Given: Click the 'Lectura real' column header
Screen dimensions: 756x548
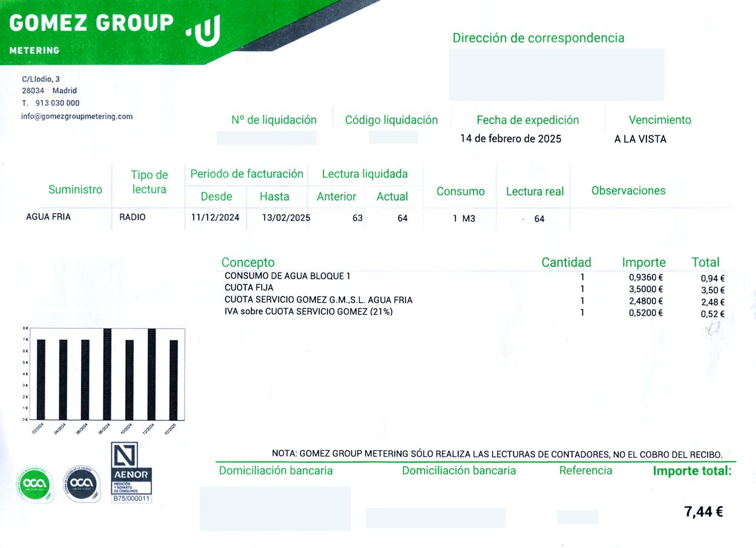Looking at the screenshot, I should (535, 192).
